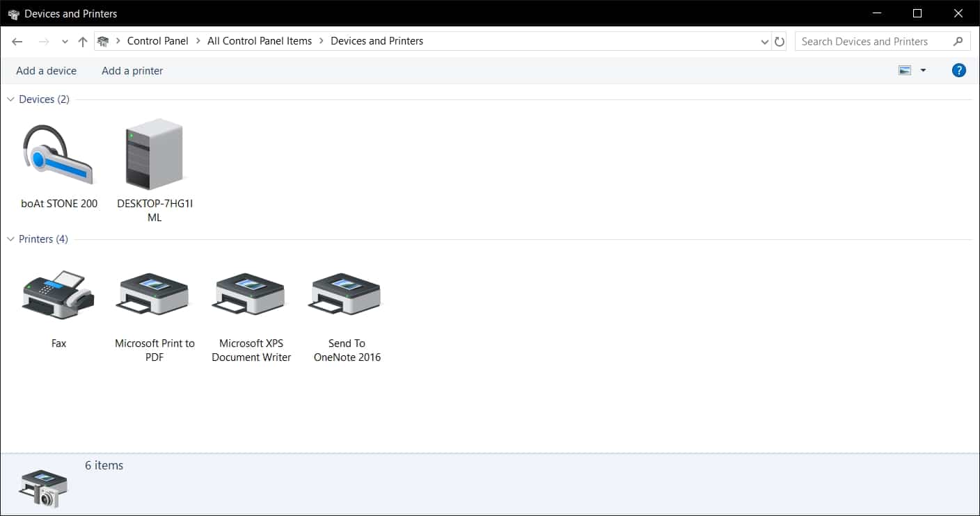This screenshot has width=980, height=516.
Task: Click the boAt STONE 200 label
Action: click(59, 204)
